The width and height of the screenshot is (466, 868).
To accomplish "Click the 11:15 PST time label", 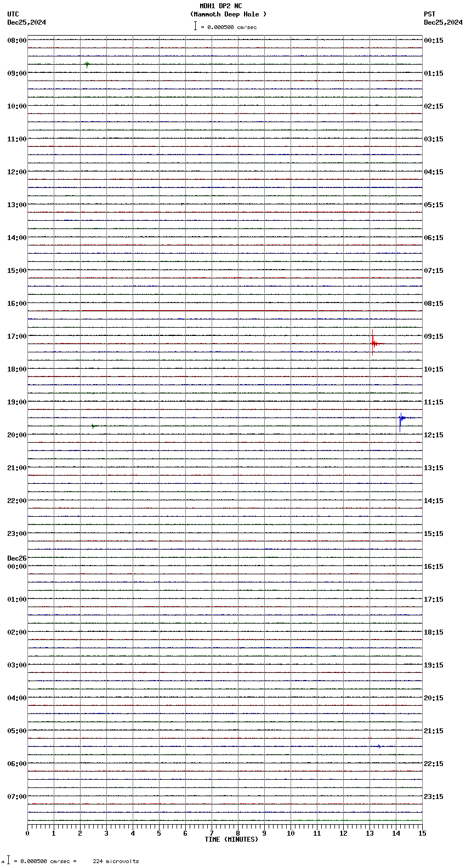I will pos(434,402).
